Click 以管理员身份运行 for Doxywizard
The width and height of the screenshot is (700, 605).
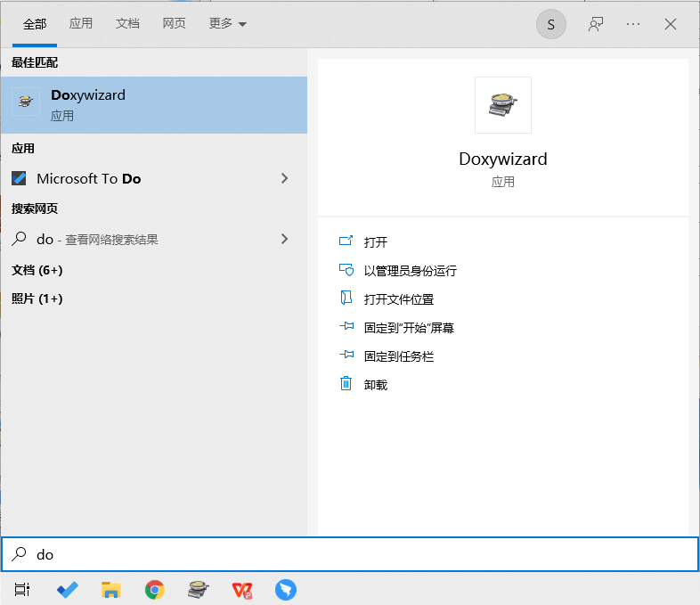[410, 271]
